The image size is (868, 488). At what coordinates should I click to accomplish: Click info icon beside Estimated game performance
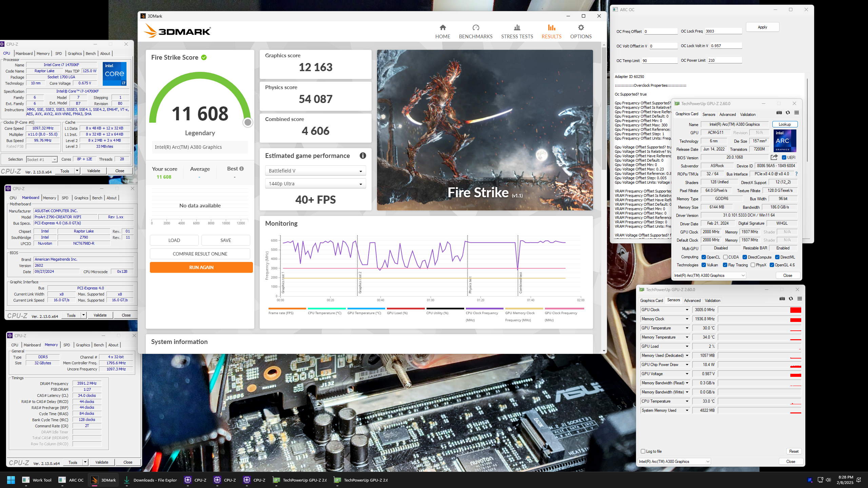pos(363,156)
